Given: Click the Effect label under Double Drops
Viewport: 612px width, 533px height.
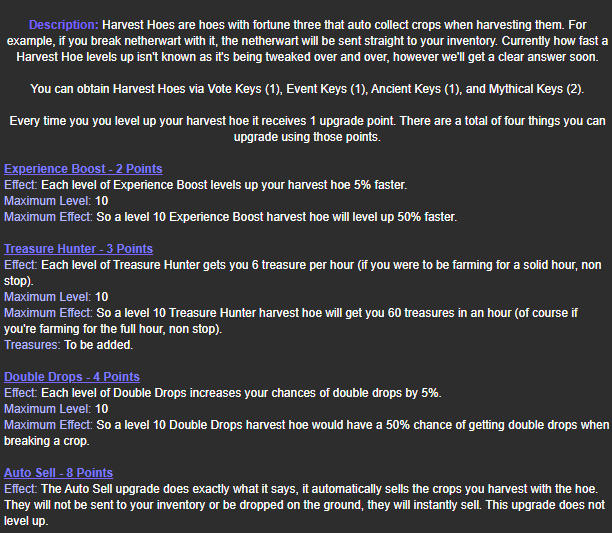Looking at the screenshot, I should tap(21, 393).
